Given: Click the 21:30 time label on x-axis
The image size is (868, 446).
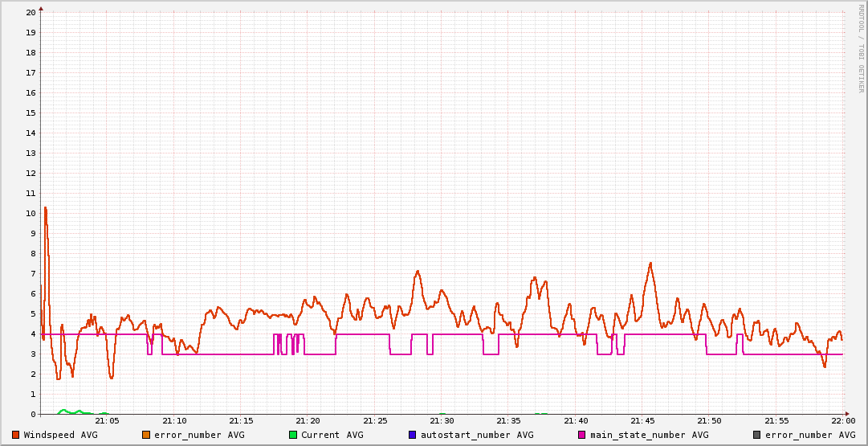Looking at the screenshot, I should pos(442,421).
